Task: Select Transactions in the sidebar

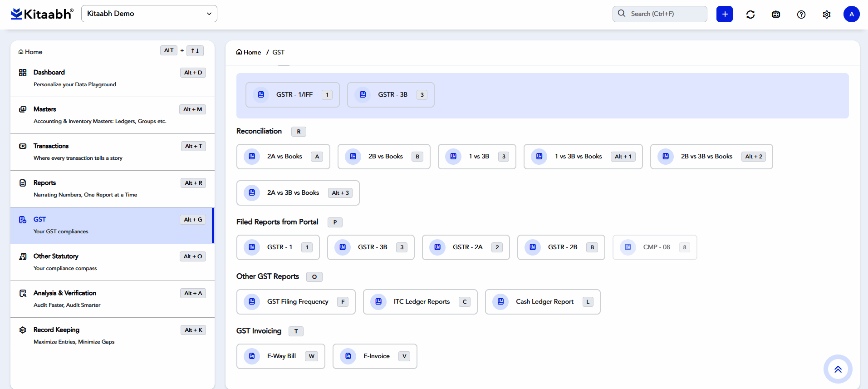Action: 51,146
